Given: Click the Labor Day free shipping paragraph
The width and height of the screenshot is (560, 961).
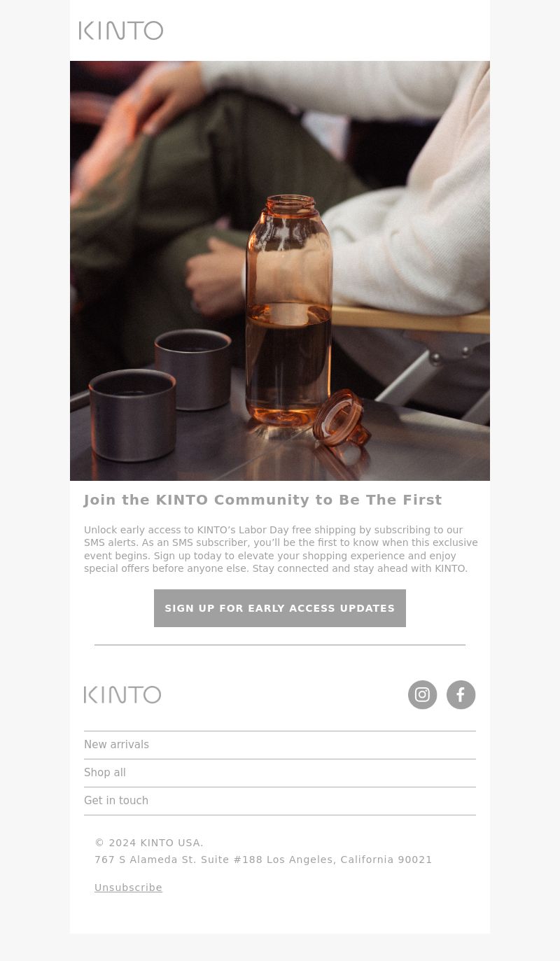Looking at the screenshot, I should tap(280, 549).
